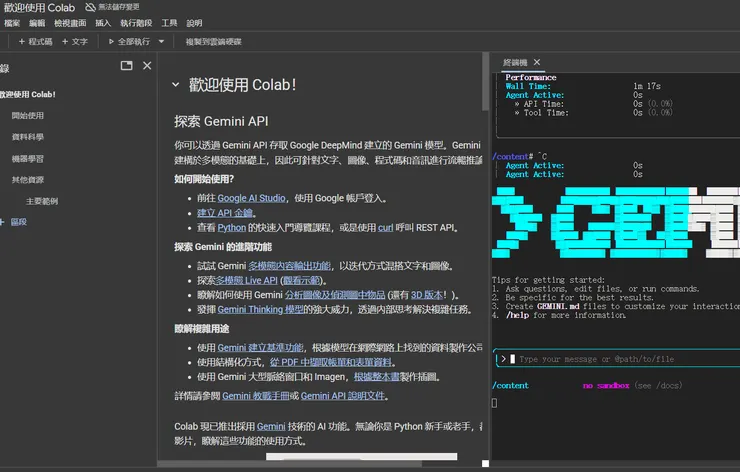740x472 pixels.
Task: Open the 插入 (Insert) menu
Action: 103,23
